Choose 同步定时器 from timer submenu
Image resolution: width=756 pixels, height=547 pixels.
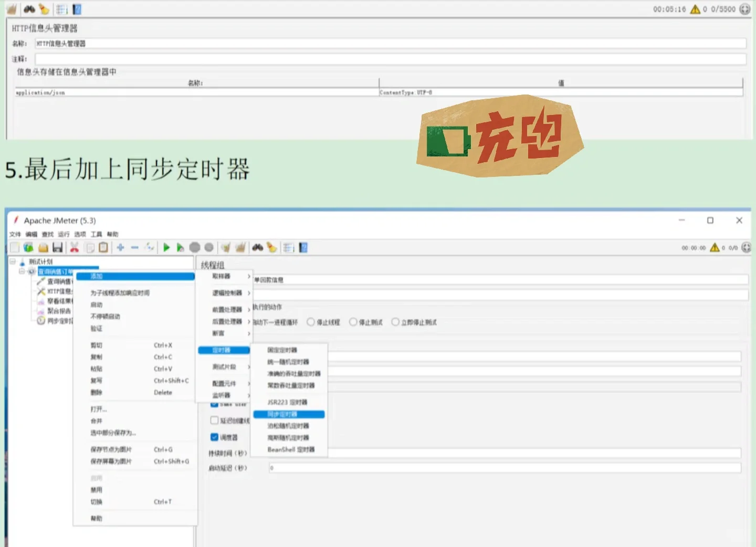(289, 414)
